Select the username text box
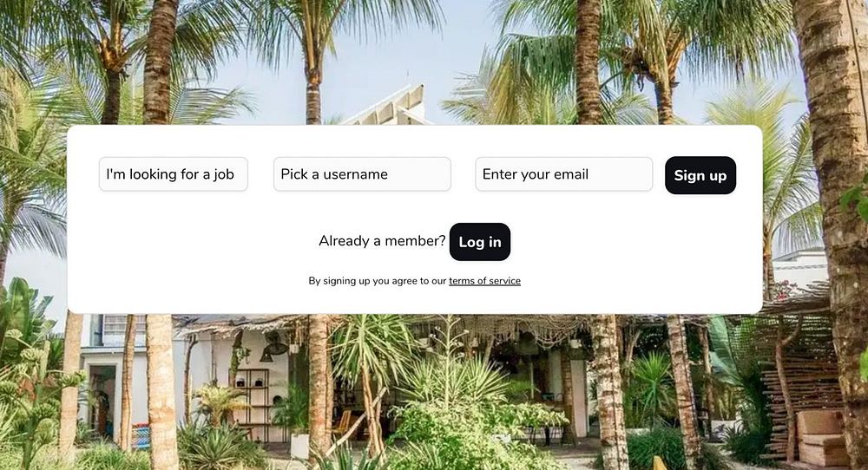The height and width of the screenshot is (470, 868). point(362,174)
